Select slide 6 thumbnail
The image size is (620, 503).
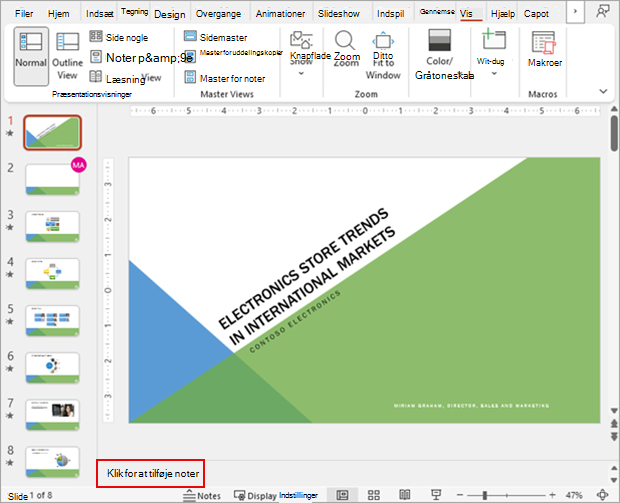(53, 368)
